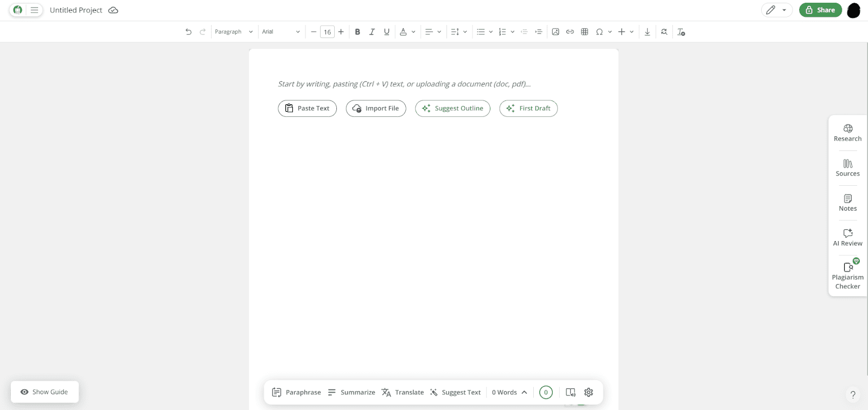Open the Notes side panel

click(x=847, y=203)
